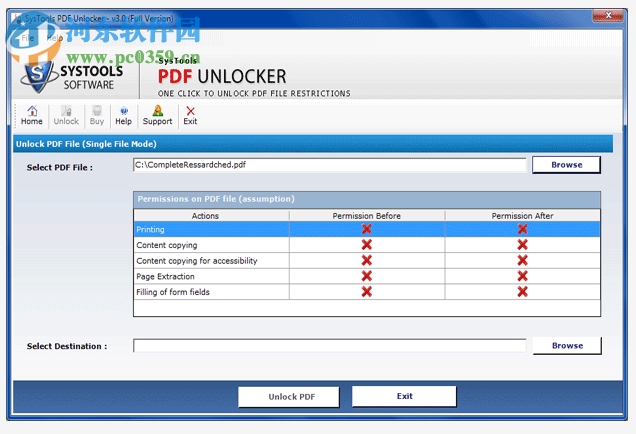Select the Page Extraction row

pyautogui.click(x=367, y=276)
